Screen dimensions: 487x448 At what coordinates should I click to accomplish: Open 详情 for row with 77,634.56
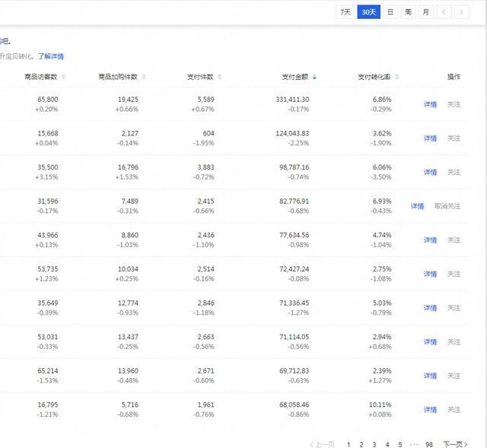pos(430,240)
